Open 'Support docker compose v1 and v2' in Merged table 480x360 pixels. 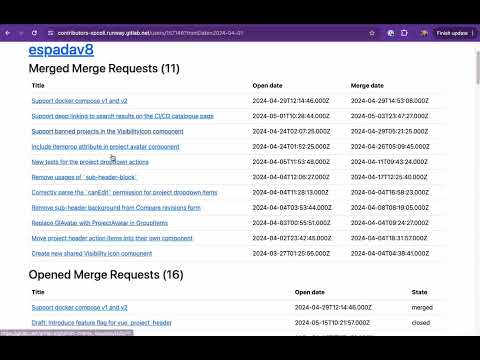pyautogui.click(x=79, y=101)
